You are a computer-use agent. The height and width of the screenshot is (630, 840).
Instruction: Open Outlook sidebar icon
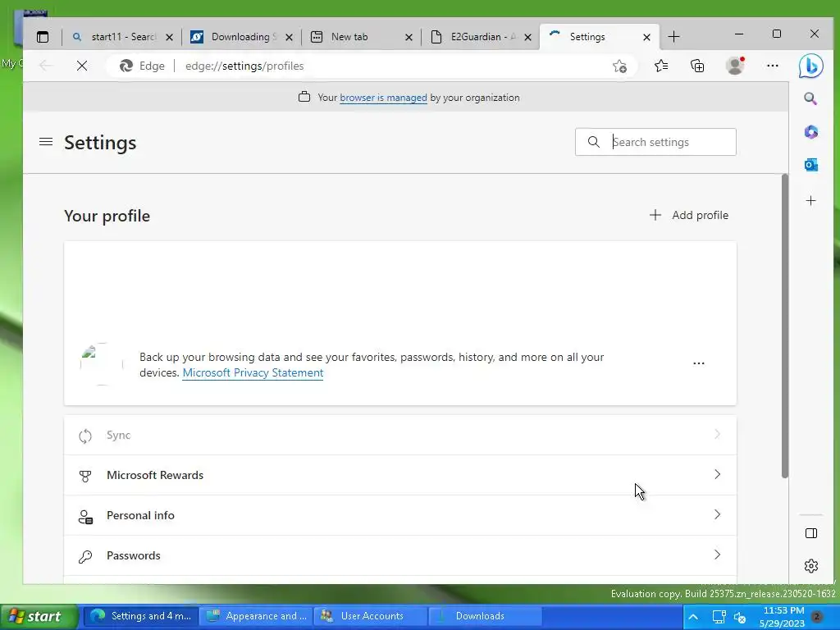(811, 165)
